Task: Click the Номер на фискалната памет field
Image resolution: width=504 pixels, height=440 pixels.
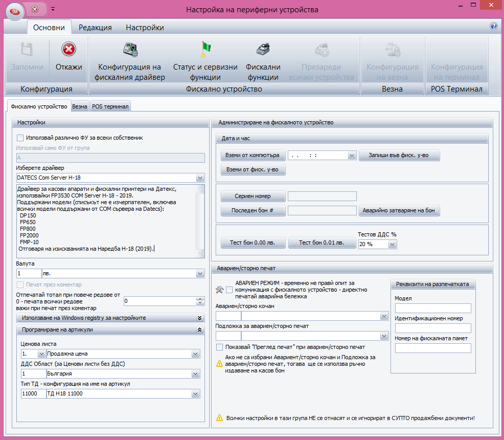Action: click(433, 348)
